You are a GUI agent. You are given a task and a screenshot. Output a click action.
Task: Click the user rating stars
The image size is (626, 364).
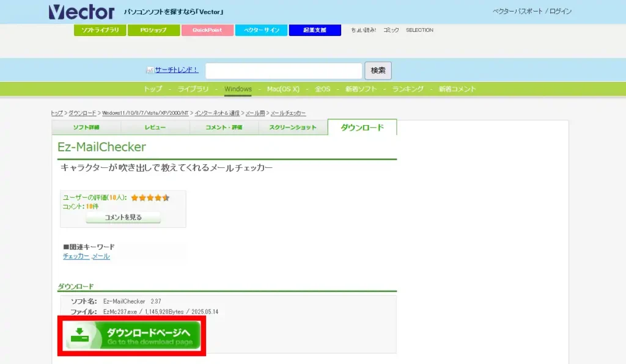tap(150, 197)
